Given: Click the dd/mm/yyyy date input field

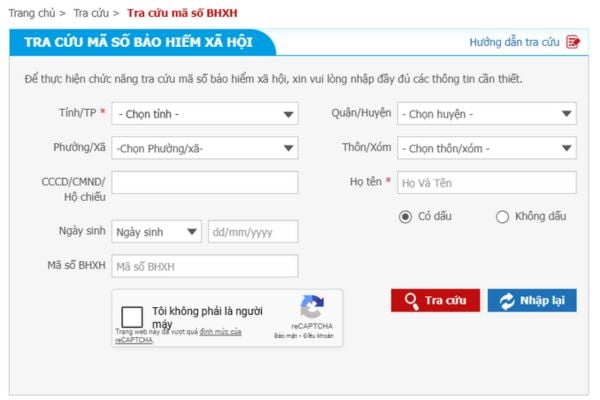Looking at the screenshot, I should 253,232.
